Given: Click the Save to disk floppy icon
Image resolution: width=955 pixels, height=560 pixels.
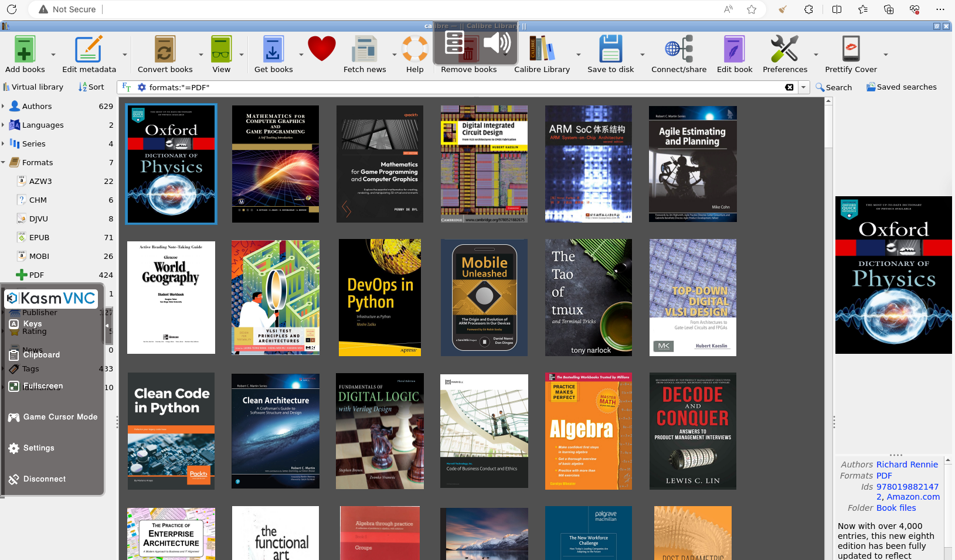Looking at the screenshot, I should tap(610, 49).
